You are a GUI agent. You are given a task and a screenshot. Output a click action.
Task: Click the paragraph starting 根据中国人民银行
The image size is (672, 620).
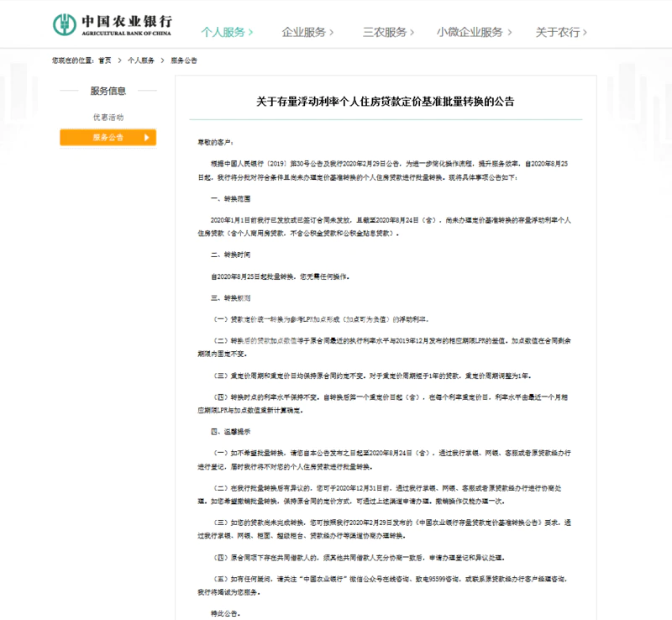383,171
